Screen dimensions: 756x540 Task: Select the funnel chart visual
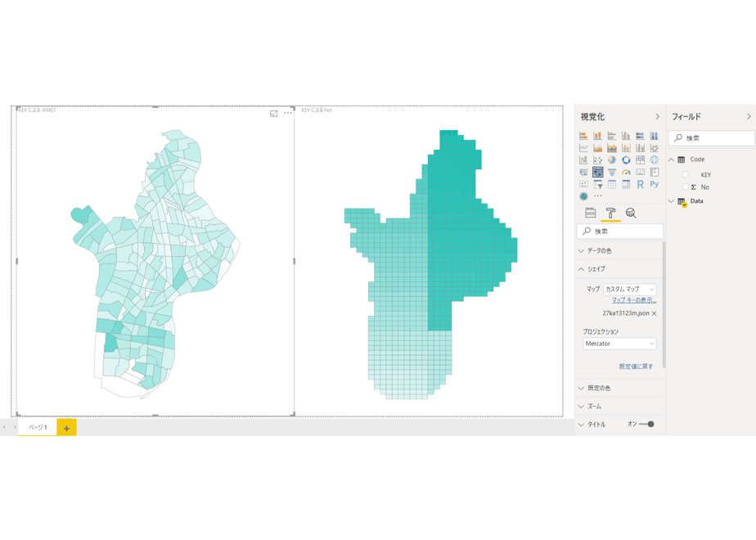[x=612, y=172]
